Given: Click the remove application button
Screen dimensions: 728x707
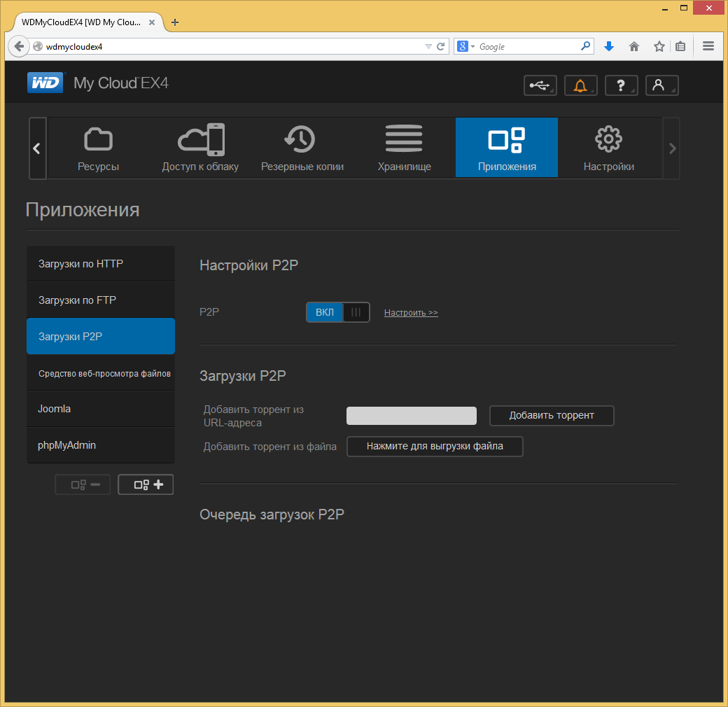Looking at the screenshot, I should (83, 484).
